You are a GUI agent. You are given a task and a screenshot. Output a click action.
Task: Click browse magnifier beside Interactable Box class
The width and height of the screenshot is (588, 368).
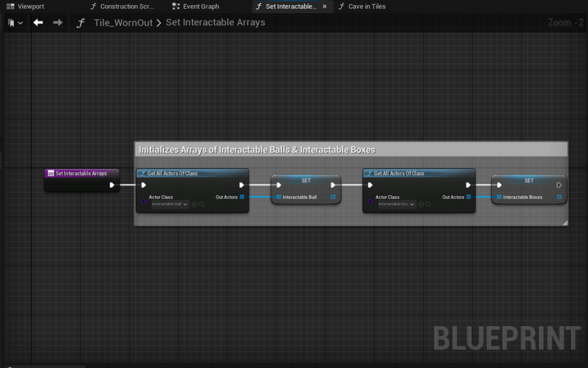pyautogui.click(x=428, y=204)
